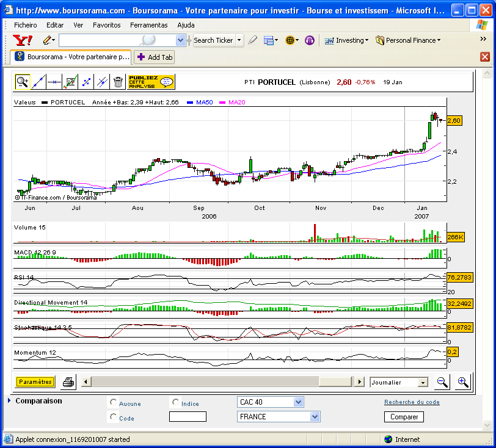Zoom in the chart with plus magnifier
Image resolution: width=496 pixels, height=448 pixels.
click(463, 382)
